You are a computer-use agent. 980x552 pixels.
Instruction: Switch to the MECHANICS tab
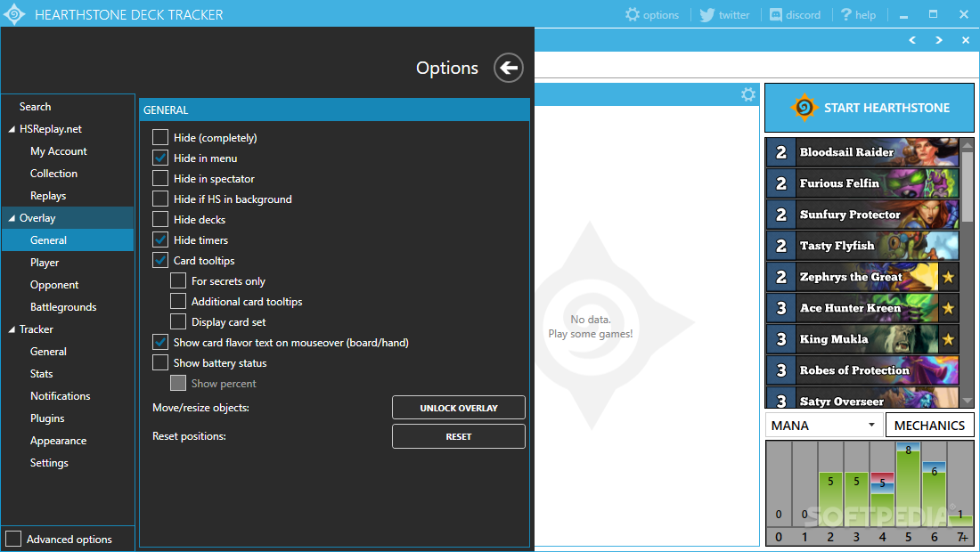[x=929, y=426]
